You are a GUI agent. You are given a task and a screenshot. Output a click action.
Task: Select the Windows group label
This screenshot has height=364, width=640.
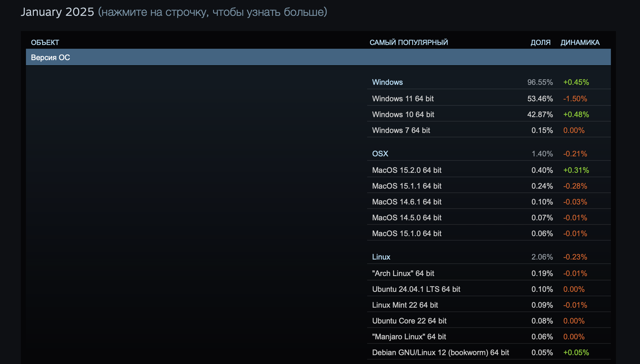tap(387, 82)
